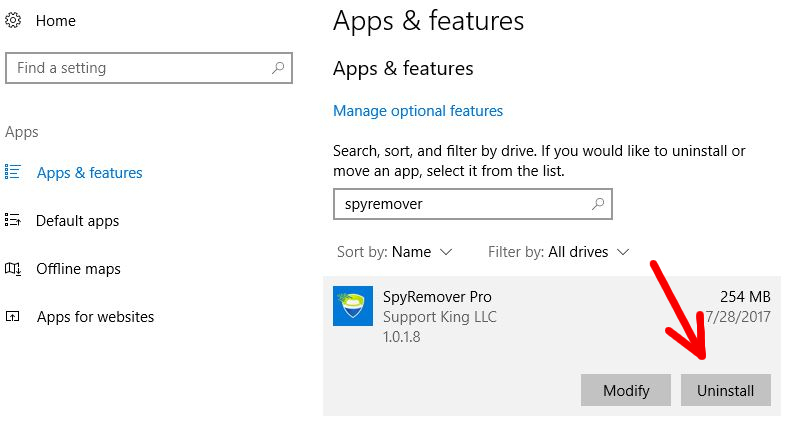Screen dimensions: 807x425
Task: Click magnifier icon in spyremover search box
Action: [598, 204]
